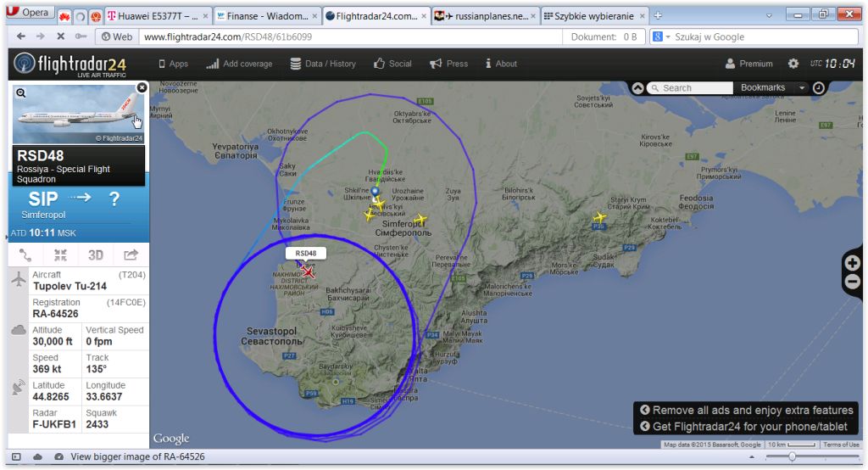
Task: Share this flight via share icon
Action: (131, 255)
